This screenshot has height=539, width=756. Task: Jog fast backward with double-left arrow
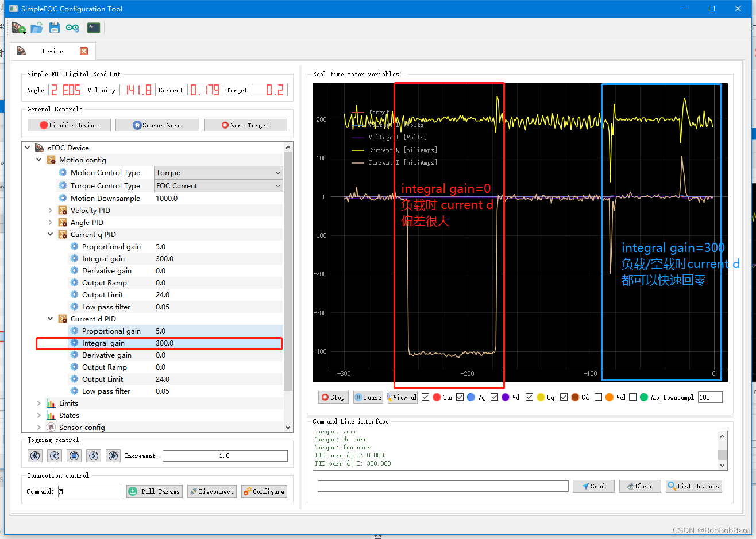35,456
